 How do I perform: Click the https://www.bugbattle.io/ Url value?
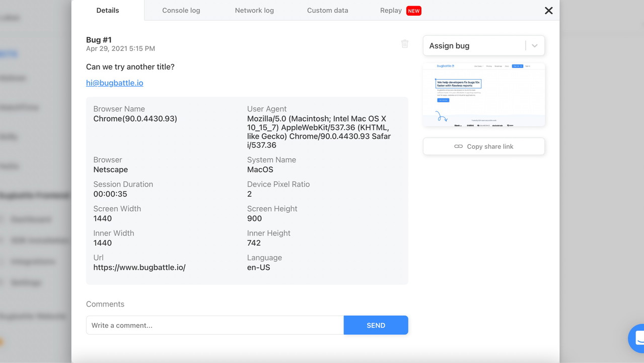coord(139,268)
